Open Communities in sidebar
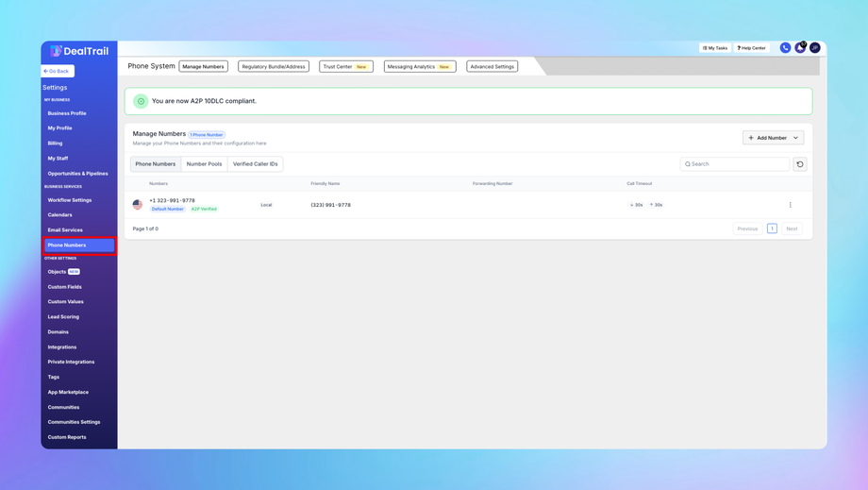868x490 pixels. point(63,407)
